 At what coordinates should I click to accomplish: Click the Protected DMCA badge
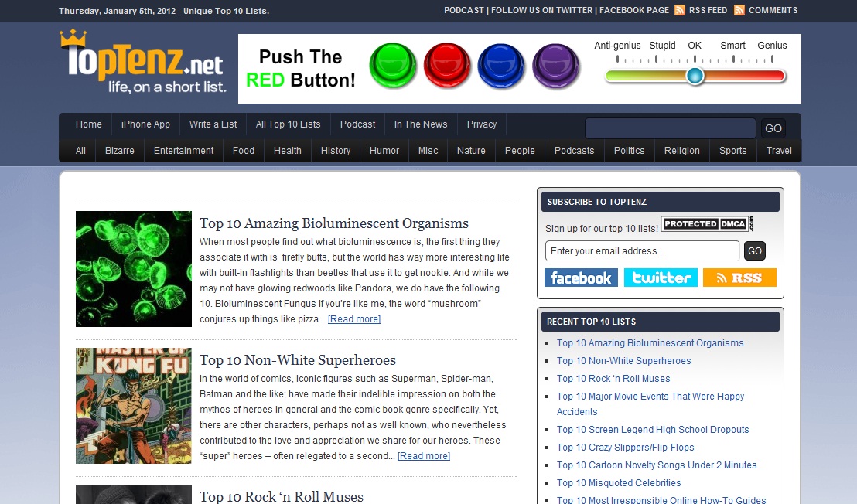(x=706, y=224)
